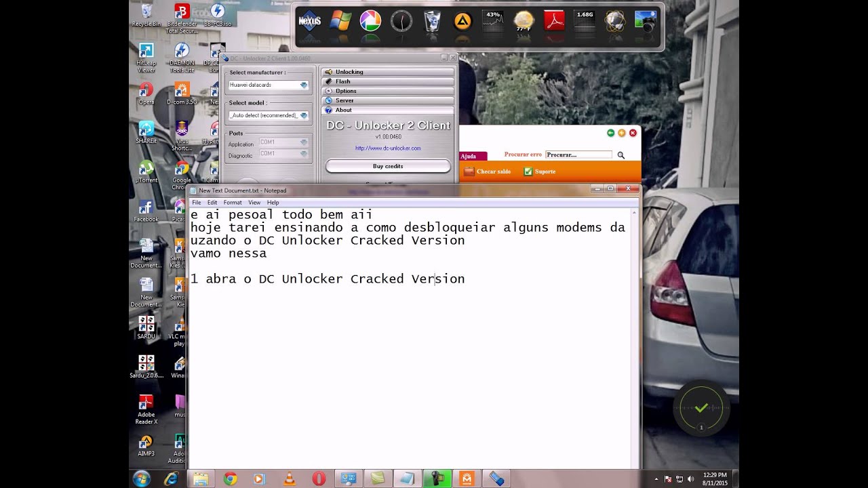This screenshot has height=488, width=868.
Task: Click the analog clock in the dock
Action: 401,21
